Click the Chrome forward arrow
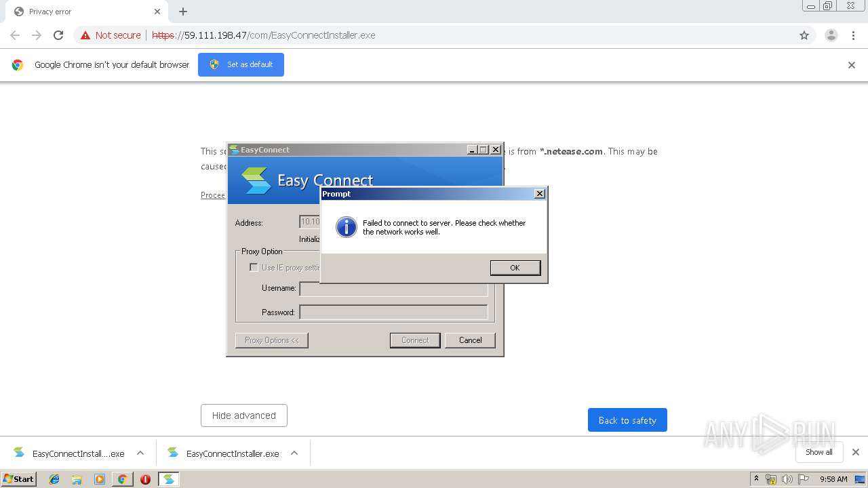Image resolution: width=868 pixels, height=488 pixels. [37, 35]
